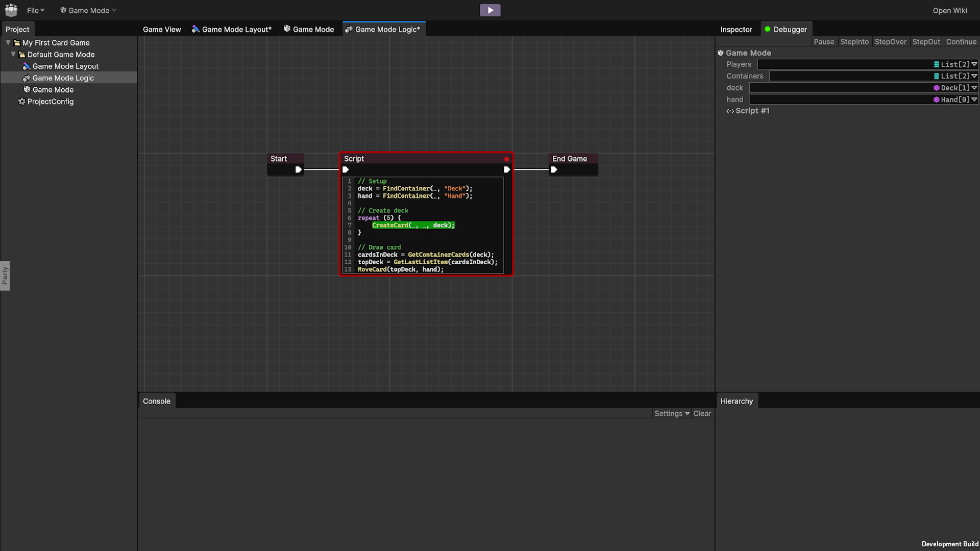980x551 pixels.
Task: Click the output pin on the Start node
Action: coord(299,170)
